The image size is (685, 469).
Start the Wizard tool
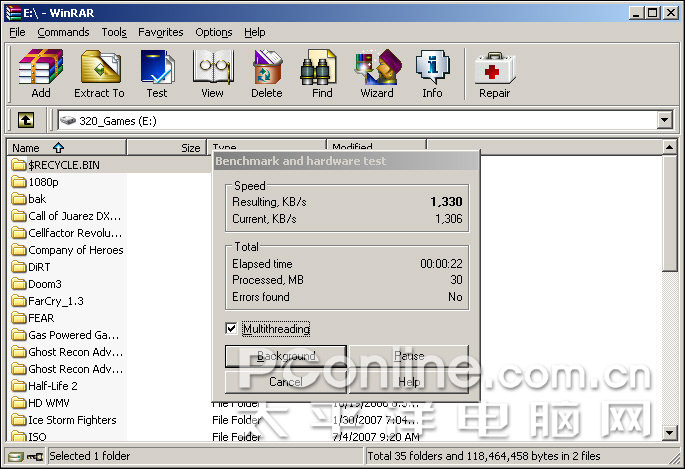(377, 74)
